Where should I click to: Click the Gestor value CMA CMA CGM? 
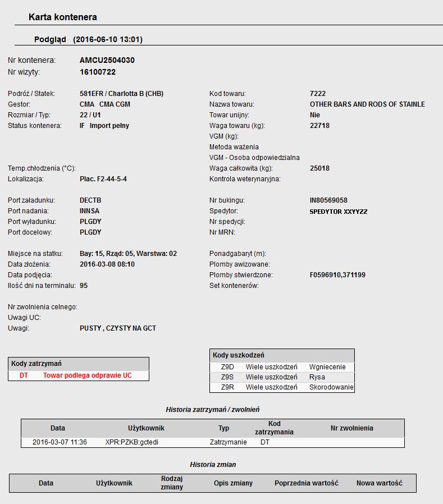pos(105,104)
